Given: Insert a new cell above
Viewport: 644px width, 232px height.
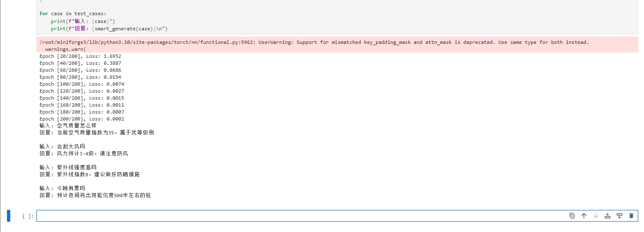Looking at the screenshot, I should [608, 216].
